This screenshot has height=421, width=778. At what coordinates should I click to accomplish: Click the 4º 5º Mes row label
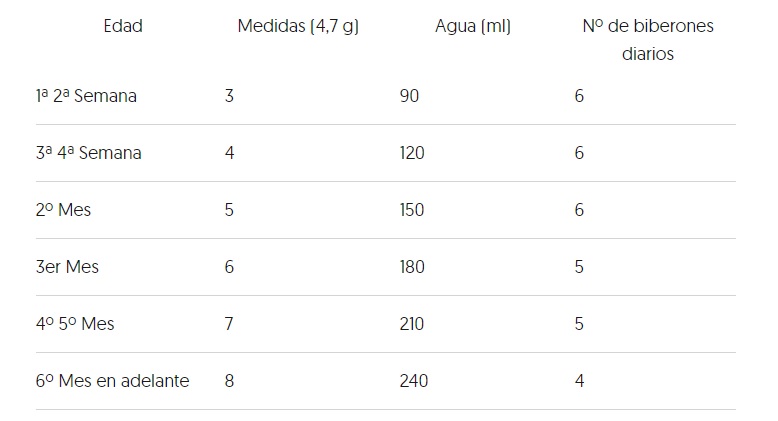75,324
